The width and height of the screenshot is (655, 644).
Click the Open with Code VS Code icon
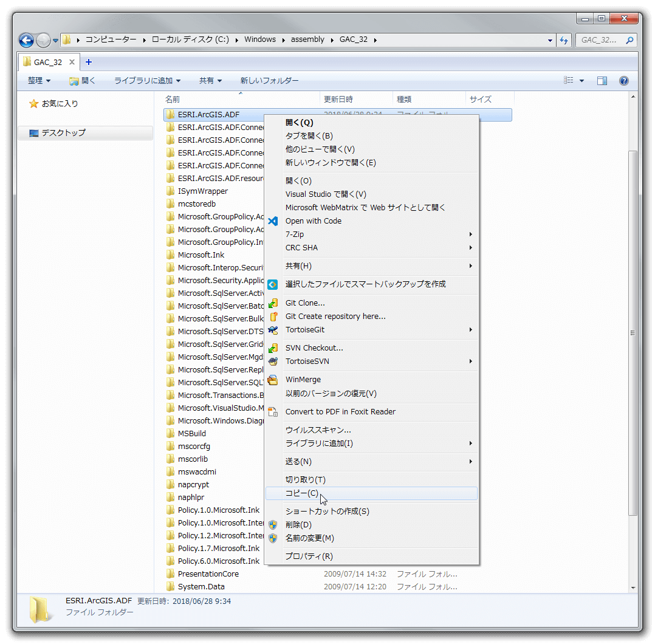273,221
